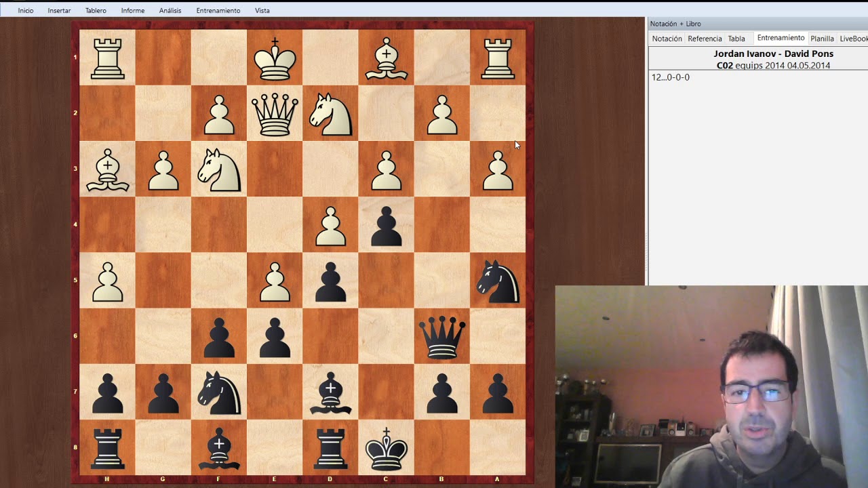Open the Informe menu

coord(132,11)
